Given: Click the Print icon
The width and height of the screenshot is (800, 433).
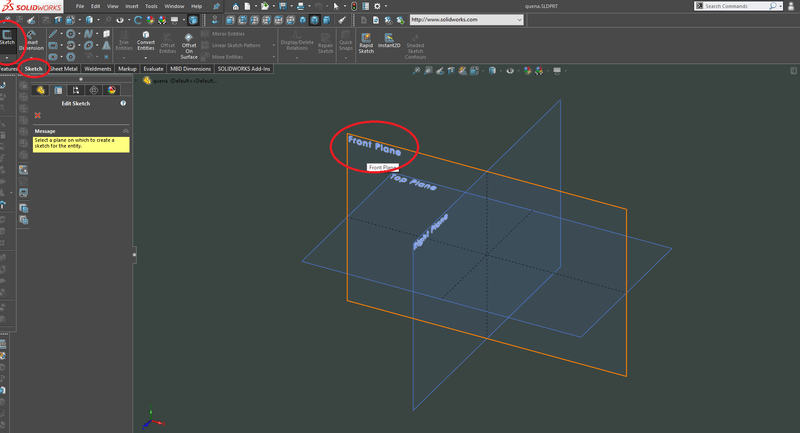Looking at the screenshot, I should (x=300, y=6).
